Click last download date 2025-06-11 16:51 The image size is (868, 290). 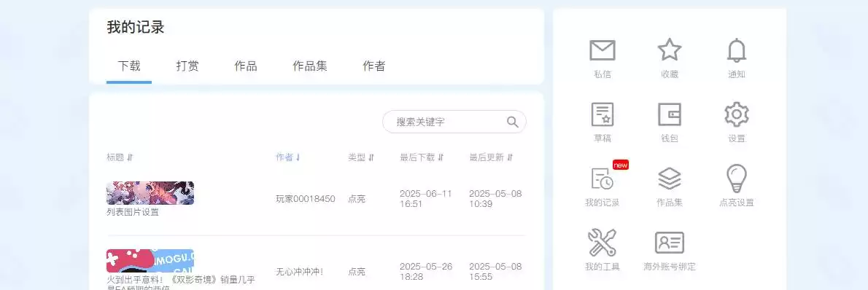(x=426, y=199)
